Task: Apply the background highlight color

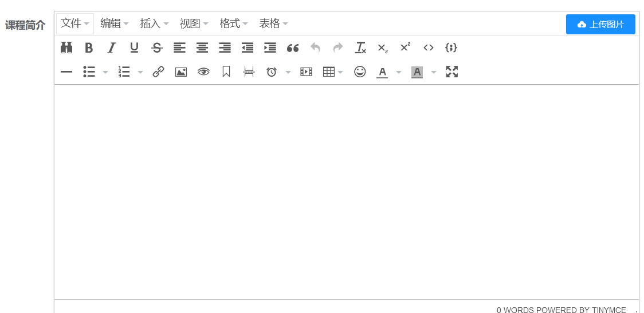Action: click(417, 72)
